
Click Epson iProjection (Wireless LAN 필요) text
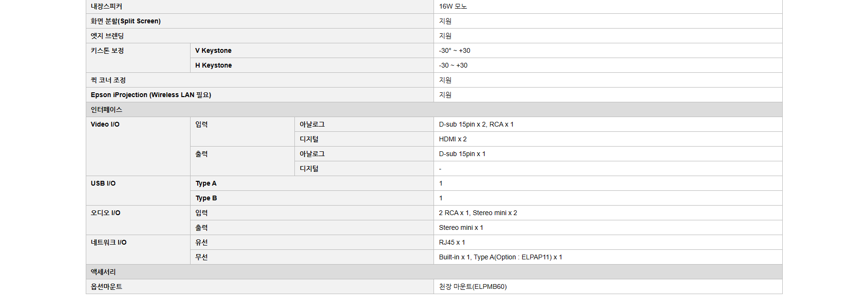151,95
